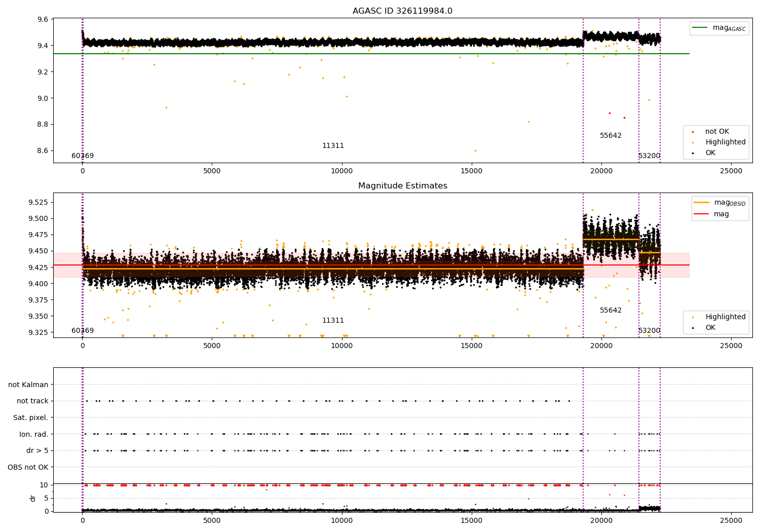The height and width of the screenshot is (532, 760).
Task: Click OBSID label 60369 in middle plot
Action: point(83,331)
